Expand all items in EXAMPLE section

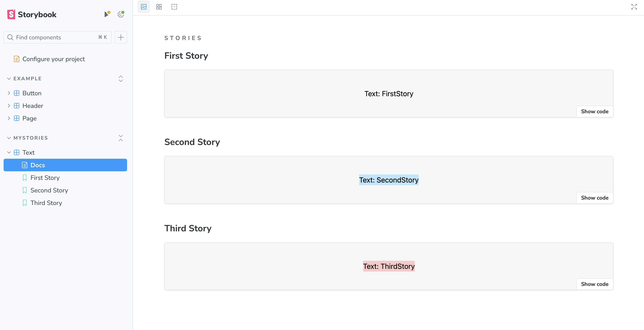[121, 78]
